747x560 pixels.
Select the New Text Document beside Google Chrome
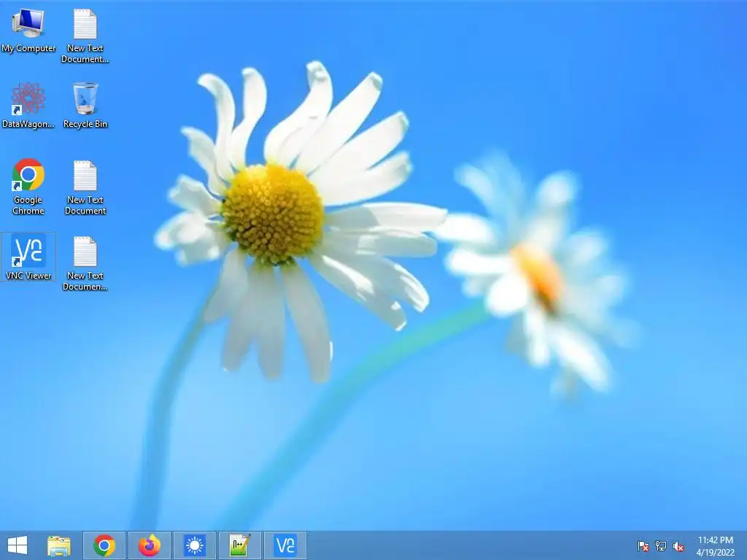click(x=85, y=187)
